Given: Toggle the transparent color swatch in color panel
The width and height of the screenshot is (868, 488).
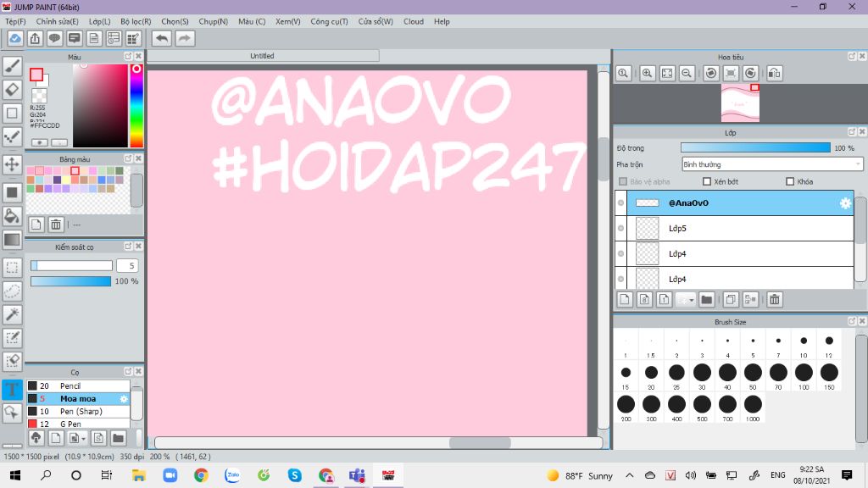Looking at the screenshot, I should coord(39,96).
